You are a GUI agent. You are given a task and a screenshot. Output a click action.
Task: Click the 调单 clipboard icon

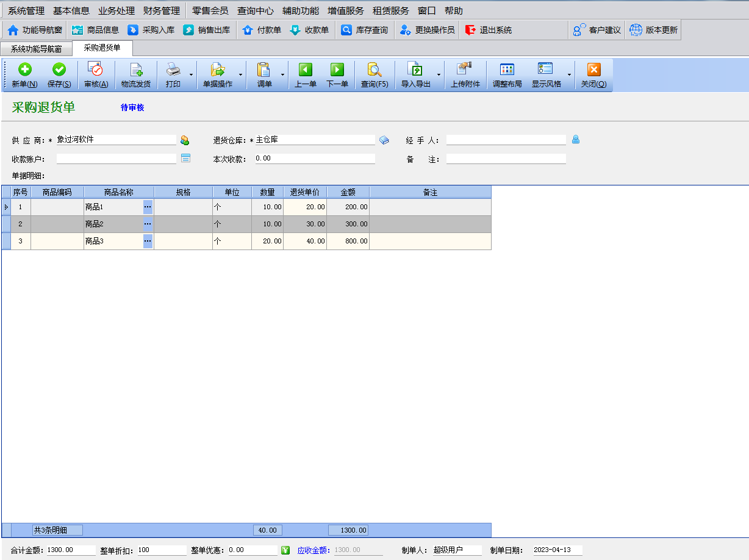[x=264, y=70]
